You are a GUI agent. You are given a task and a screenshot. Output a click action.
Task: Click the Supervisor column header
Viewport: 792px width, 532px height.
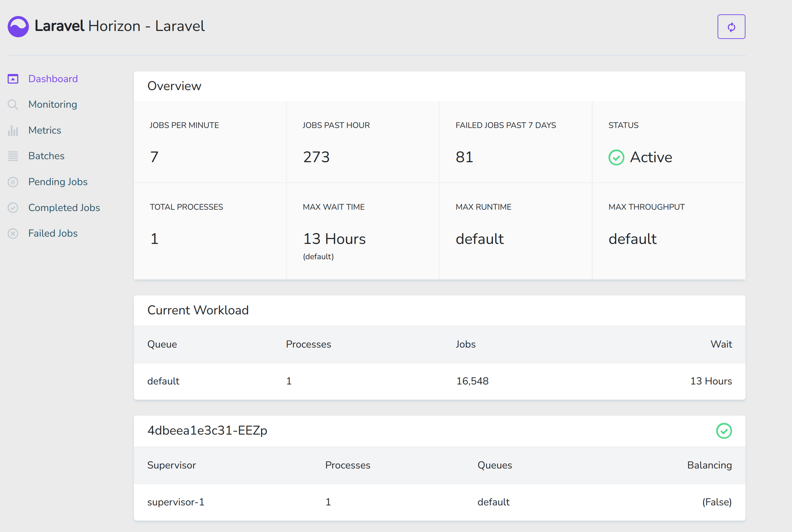tap(171, 465)
